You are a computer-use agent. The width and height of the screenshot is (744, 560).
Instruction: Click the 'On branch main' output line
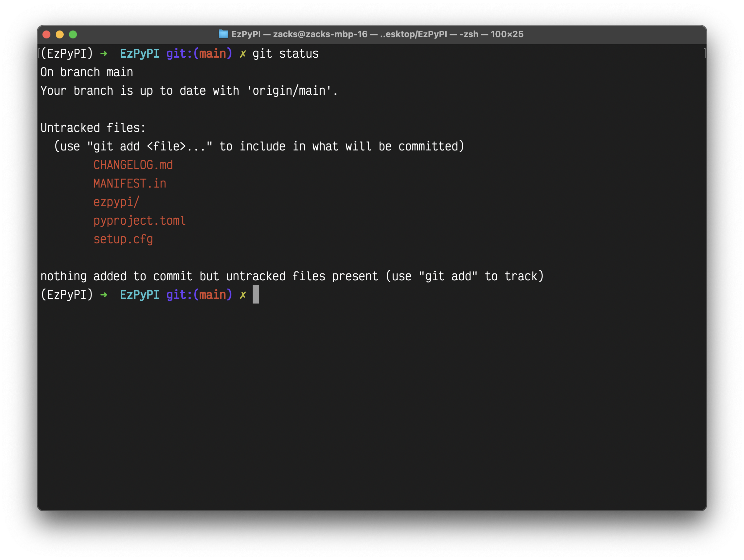point(87,72)
